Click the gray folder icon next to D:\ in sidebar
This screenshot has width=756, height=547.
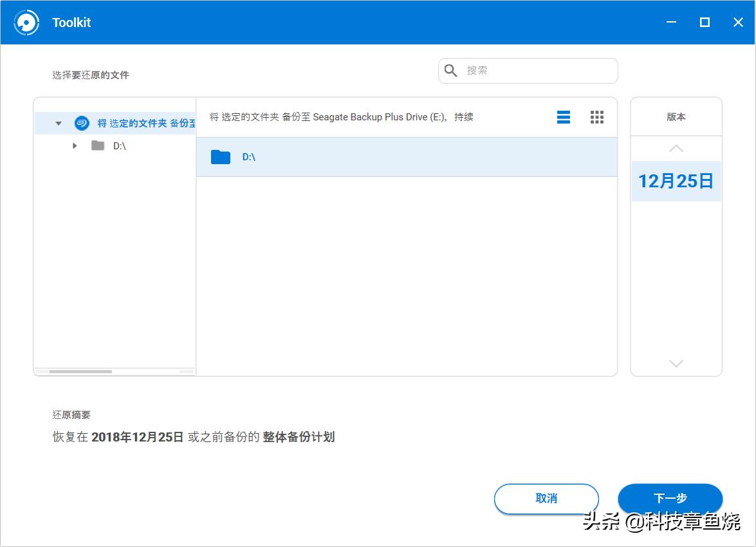(97, 145)
